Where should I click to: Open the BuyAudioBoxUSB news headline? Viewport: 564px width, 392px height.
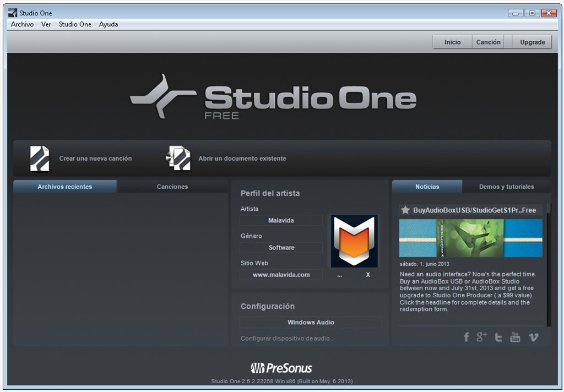[474, 210]
